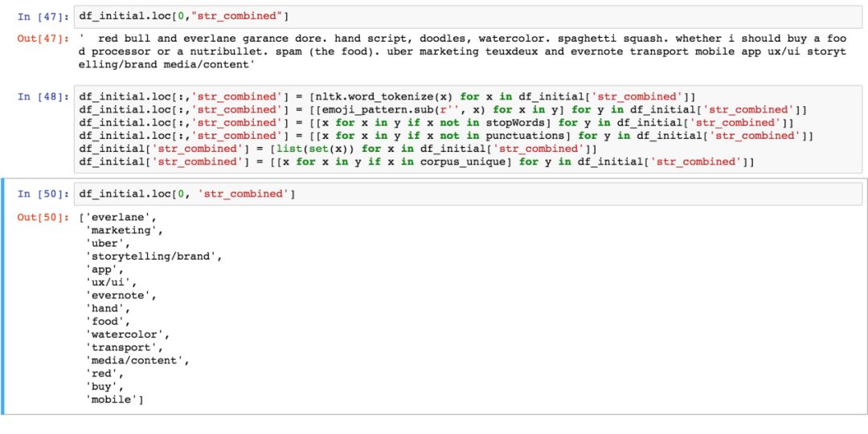868x434 pixels.
Task: Click the Out[50] prompt label
Action: [43, 217]
